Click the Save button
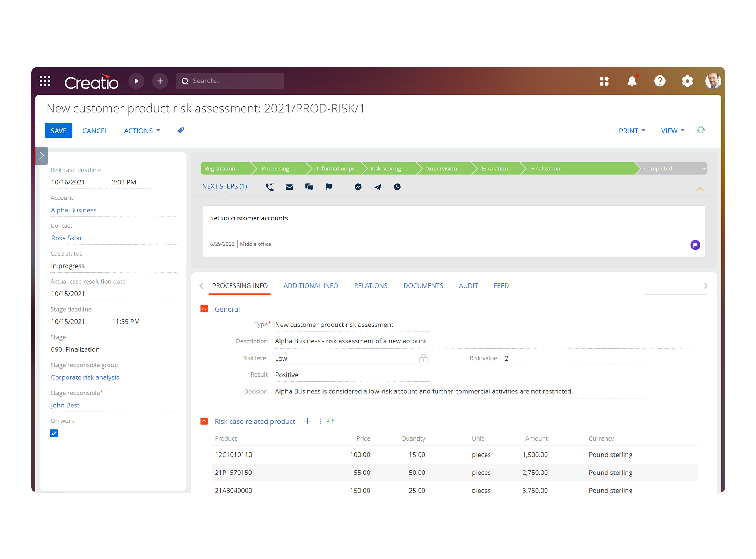 (x=58, y=131)
